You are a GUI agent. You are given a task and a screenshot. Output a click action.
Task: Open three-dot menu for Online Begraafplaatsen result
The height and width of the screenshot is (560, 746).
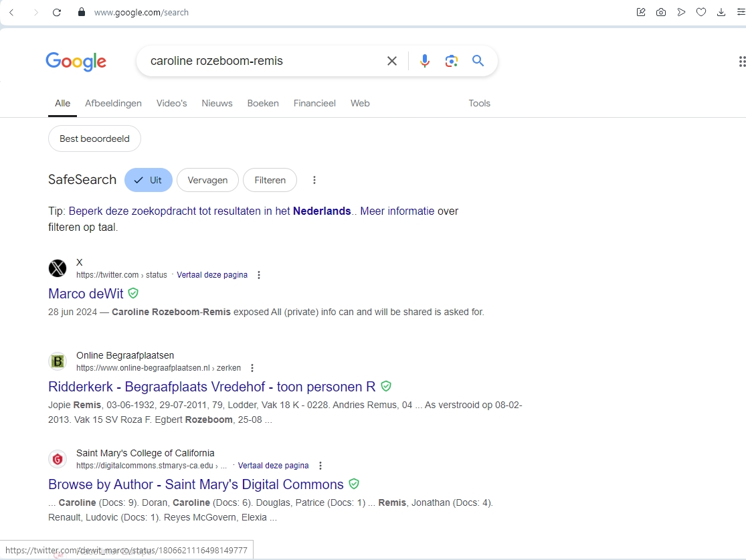click(252, 368)
